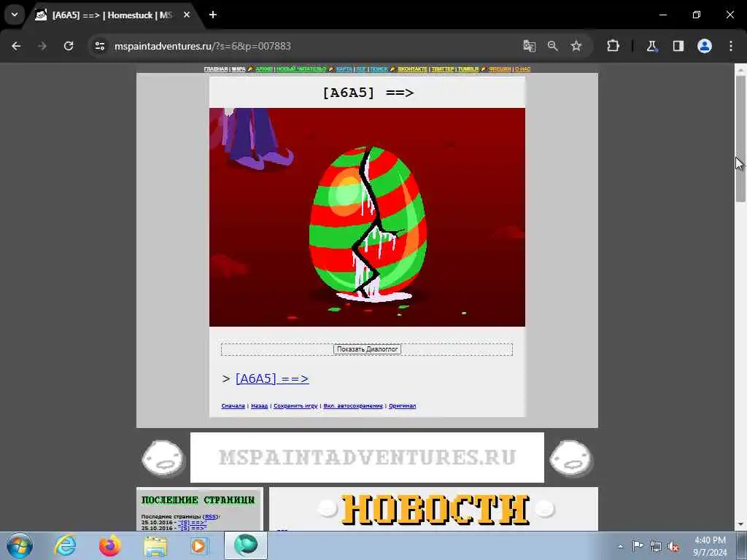Screen dimensions: 747x560
Task: Open Windows Media Player from taskbar
Action: coord(200,545)
